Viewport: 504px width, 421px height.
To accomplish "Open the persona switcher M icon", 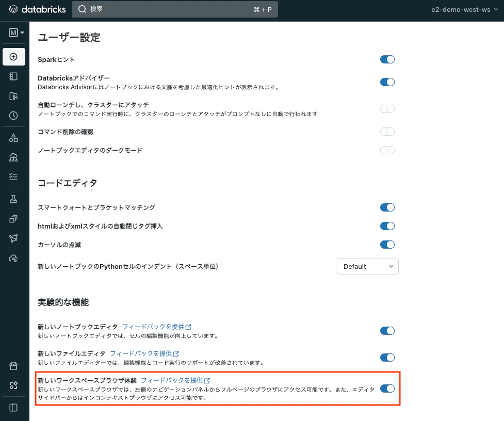I will tap(16, 33).
